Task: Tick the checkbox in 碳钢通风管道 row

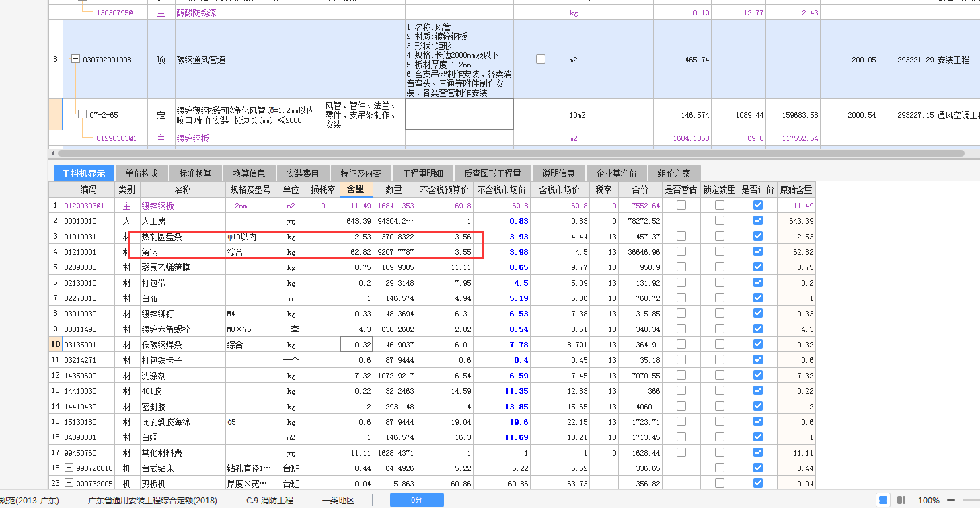Action: coord(541,59)
